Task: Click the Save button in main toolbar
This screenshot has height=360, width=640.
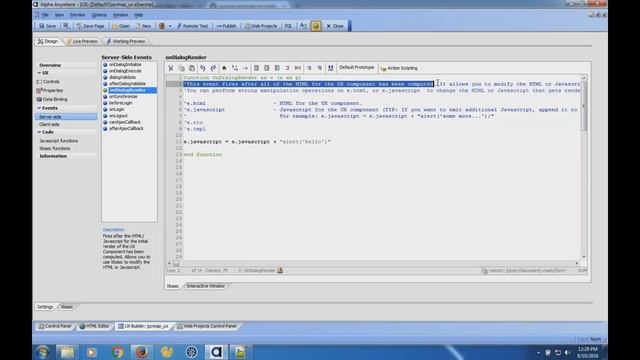Action: click(x=47, y=26)
